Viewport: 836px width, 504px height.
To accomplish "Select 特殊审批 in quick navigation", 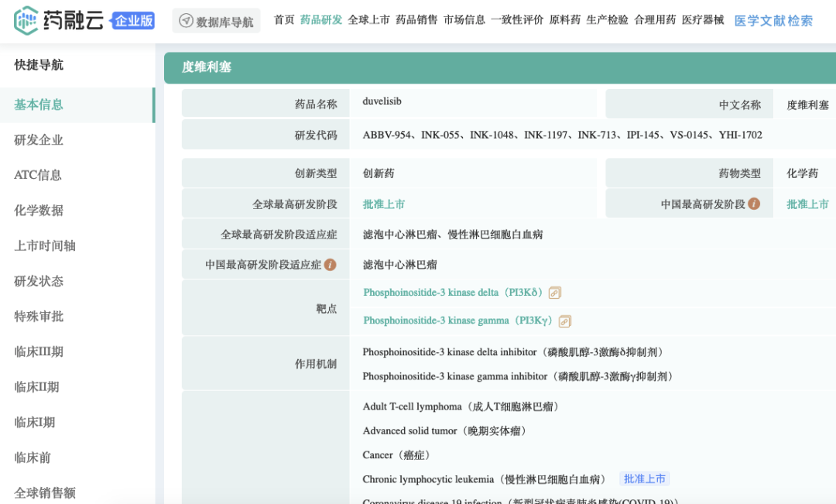I will (39, 317).
